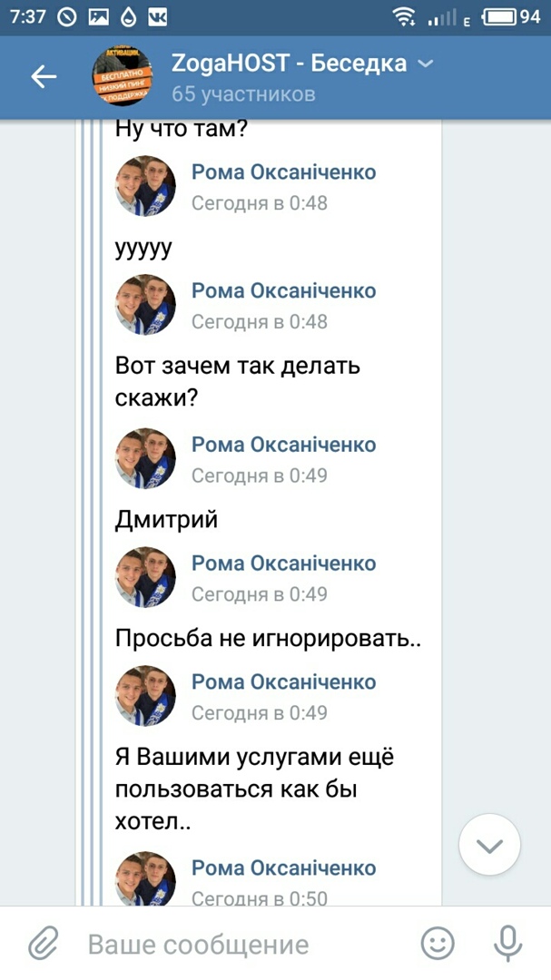Screen dimensions: 551x980
Task: Tap the sender avatar above "ууууу"
Action: click(x=145, y=186)
